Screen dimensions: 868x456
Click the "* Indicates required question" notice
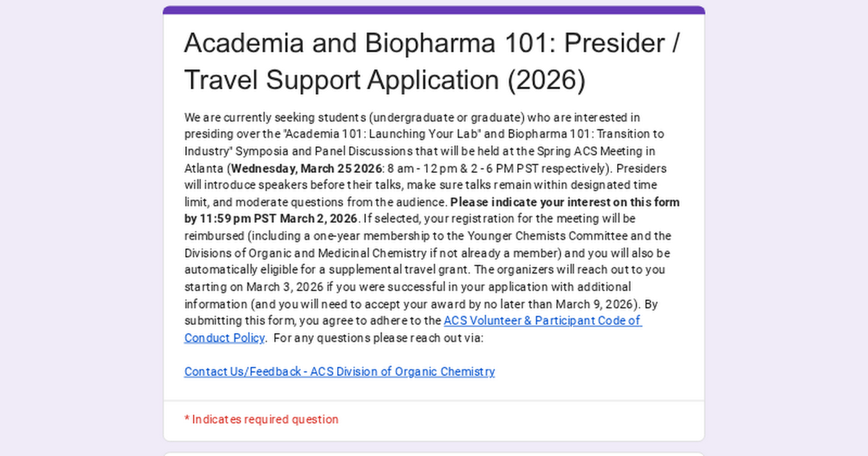pyautogui.click(x=261, y=419)
